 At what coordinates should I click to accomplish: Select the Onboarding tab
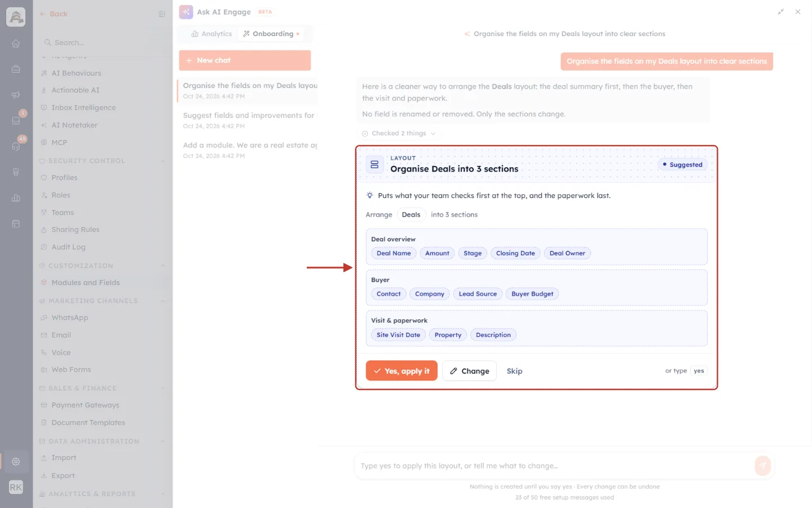271,34
